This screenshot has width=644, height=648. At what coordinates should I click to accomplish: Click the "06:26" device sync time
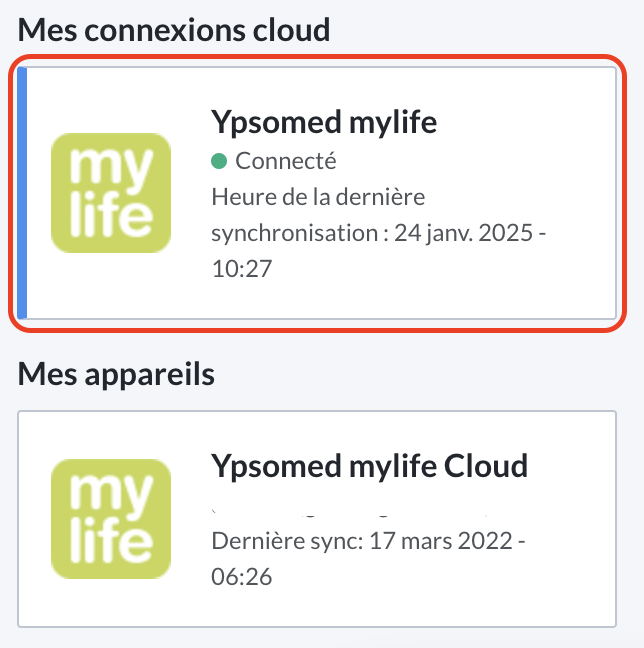(242, 577)
